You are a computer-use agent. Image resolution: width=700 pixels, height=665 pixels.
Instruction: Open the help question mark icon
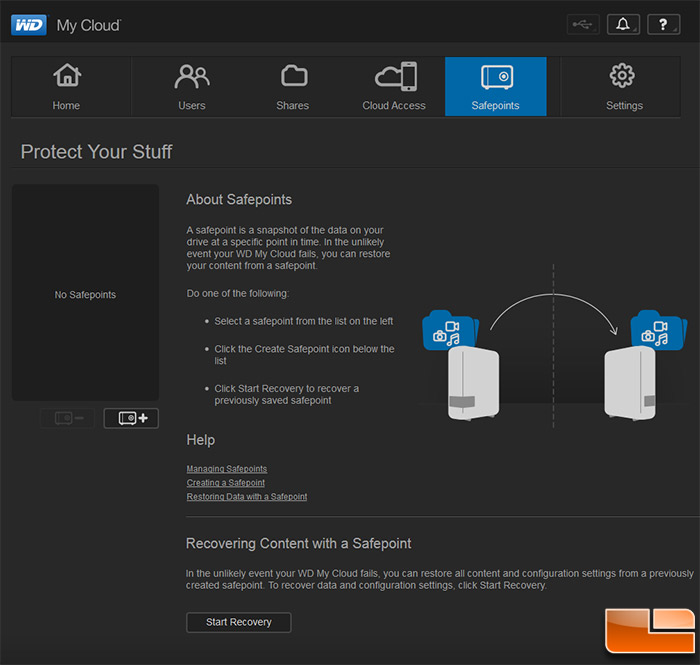point(663,24)
